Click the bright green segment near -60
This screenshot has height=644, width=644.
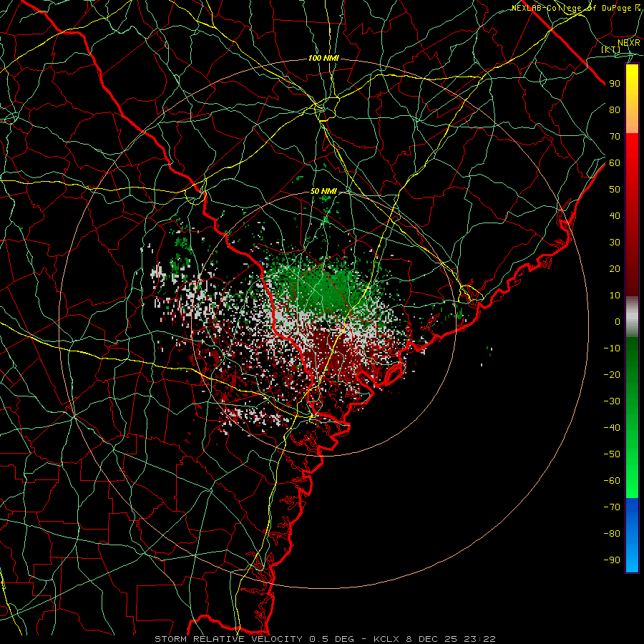click(632, 484)
